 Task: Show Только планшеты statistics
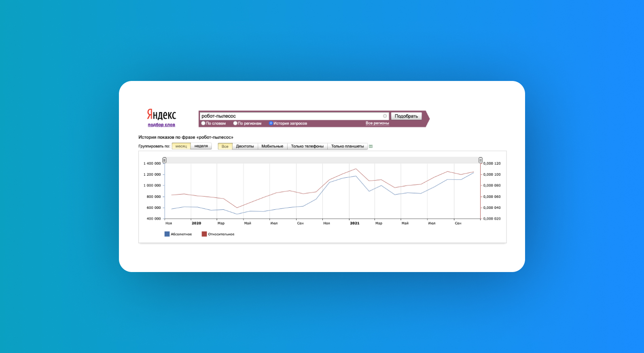[347, 147]
